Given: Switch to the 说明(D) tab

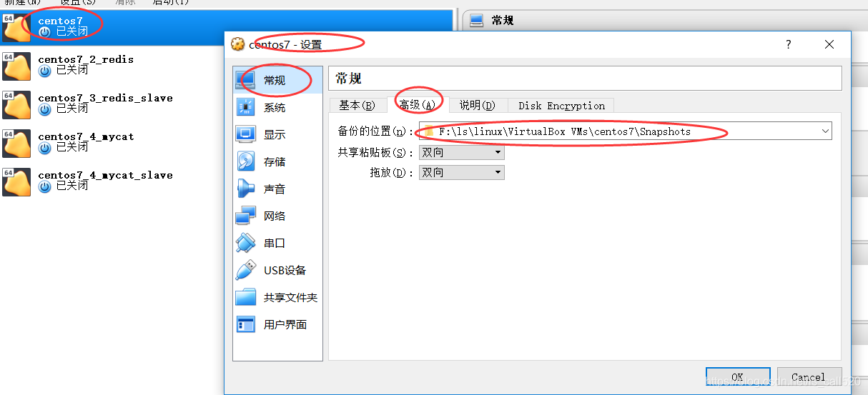Looking at the screenshot, I should (x=477, y=106).
